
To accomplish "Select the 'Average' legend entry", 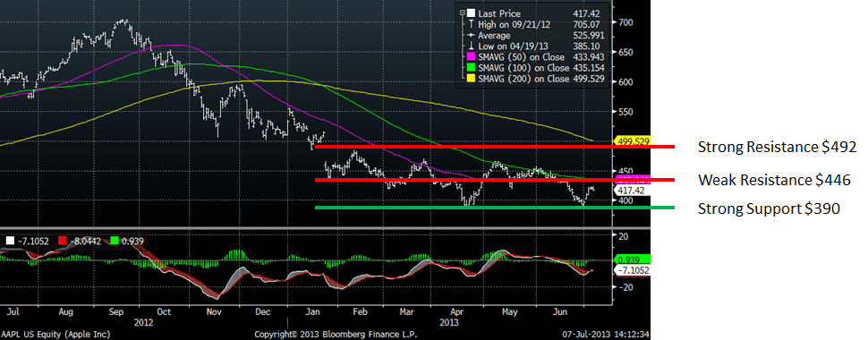I will coord(494,36).
